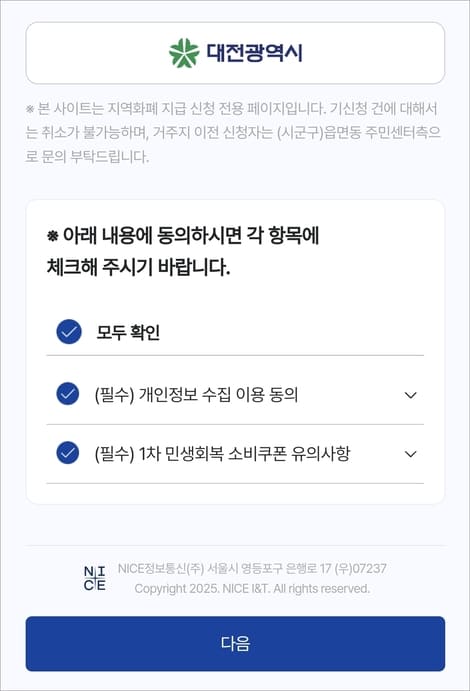This screenshot has height=691, width=470.
Task: Click the 대전광역시 title text
Action: point(255,53)
